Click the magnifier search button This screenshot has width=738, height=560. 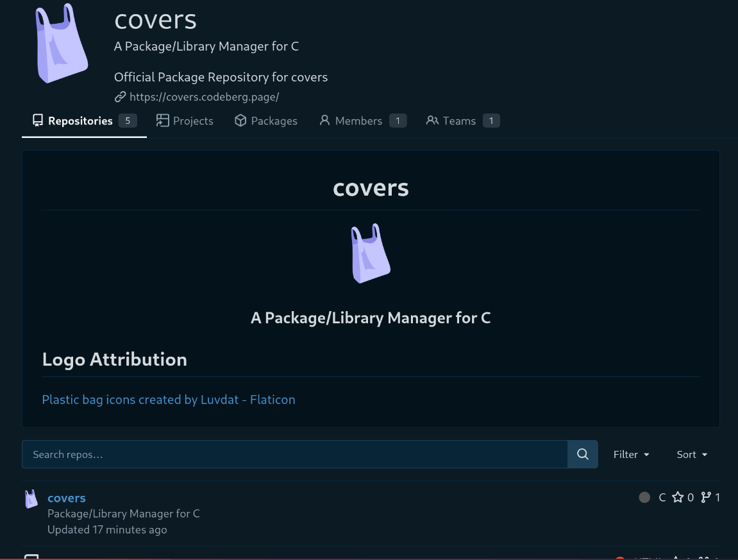[582, 454]
